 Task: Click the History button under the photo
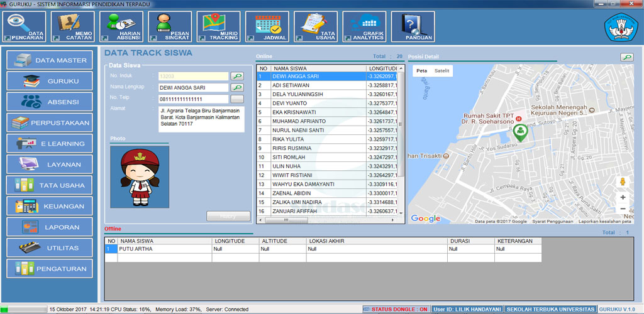(x=228, y=216)
